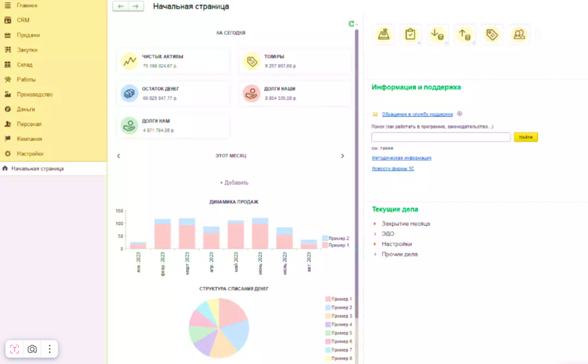Viewport: 588px width, 364px height.
Task: Open the cash register quick action icon
Action: pos(383,34)
